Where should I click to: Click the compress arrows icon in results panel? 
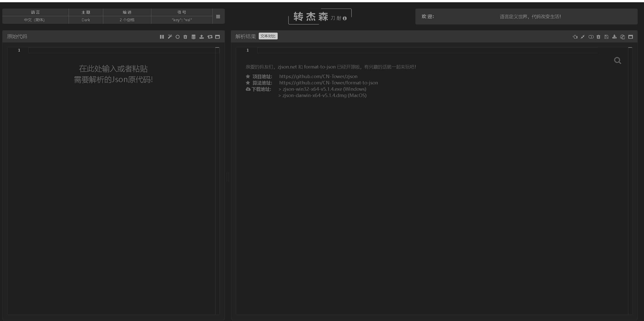point(583,37)
